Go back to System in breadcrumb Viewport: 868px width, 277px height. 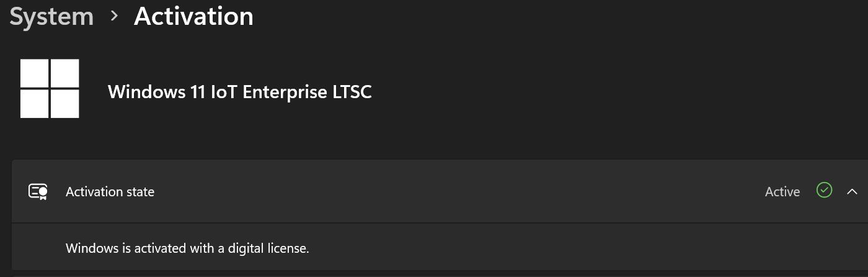[51, 17]
